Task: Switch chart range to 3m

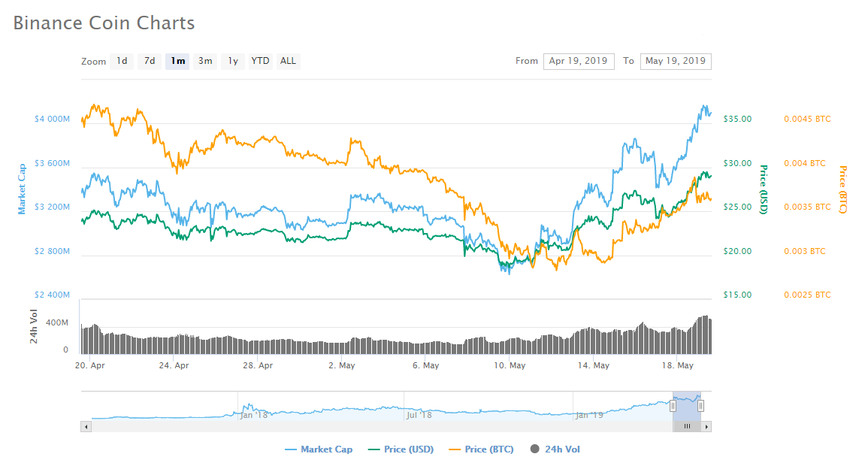Action: point(204,61)
